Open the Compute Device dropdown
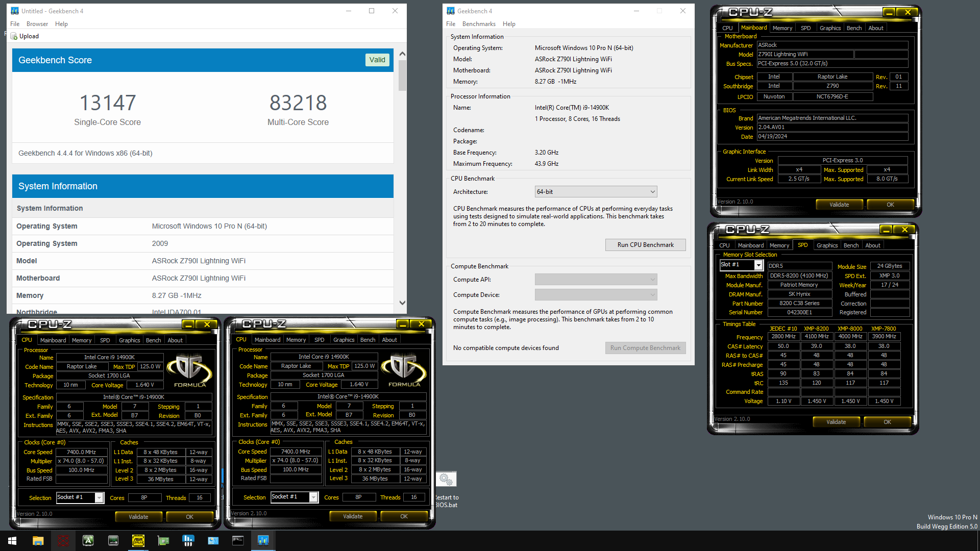980x551 pixels. (x=596, y=295)
